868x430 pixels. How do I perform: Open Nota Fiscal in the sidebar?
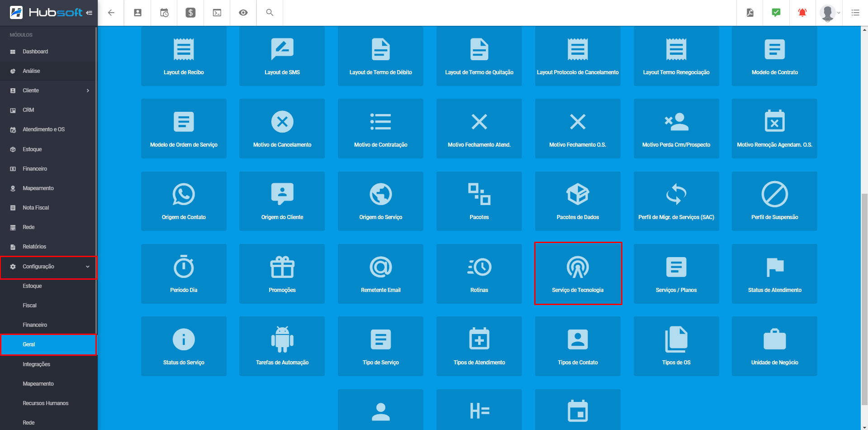point(48,208)
